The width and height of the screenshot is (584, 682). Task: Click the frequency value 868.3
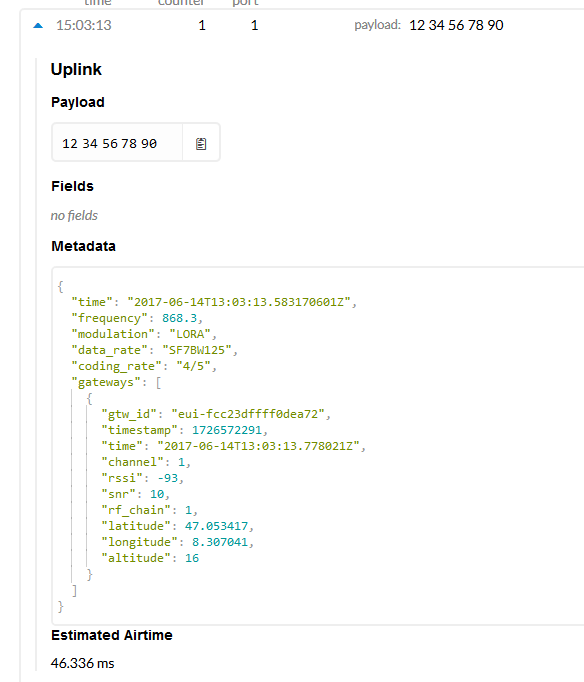pos(179,318)
